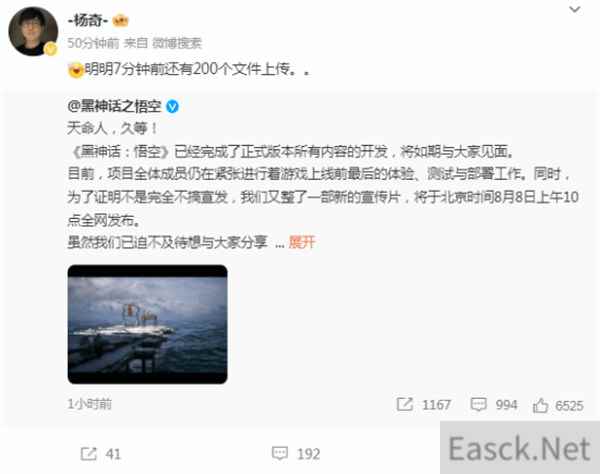Click the 微博搜索 source link
The image size is (600, 474).
click(176, 43)
